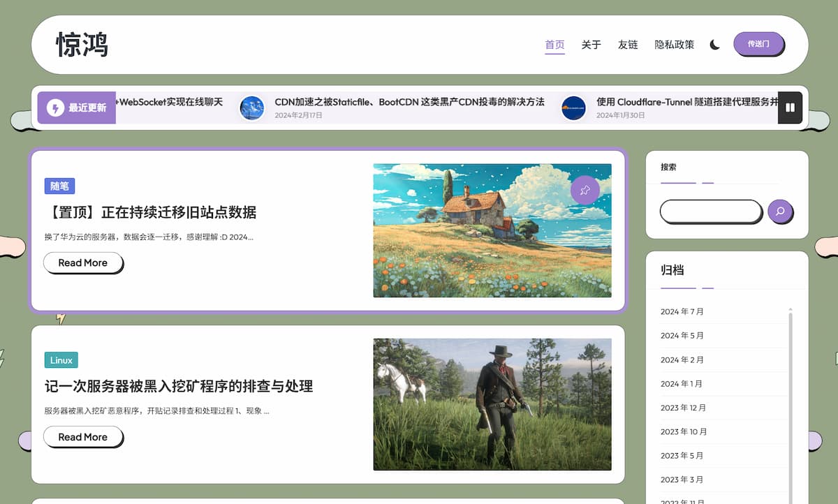The width and height of the screenshot is (838, 504).
Task: Select the 随笔 category tag
Action: click(x=59, y=186)
